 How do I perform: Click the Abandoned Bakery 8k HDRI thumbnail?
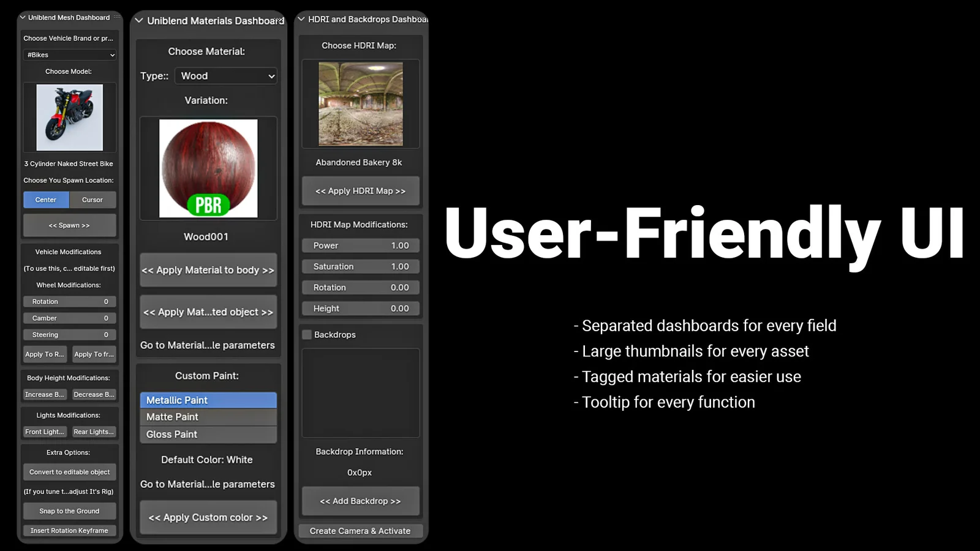(360, 103)
